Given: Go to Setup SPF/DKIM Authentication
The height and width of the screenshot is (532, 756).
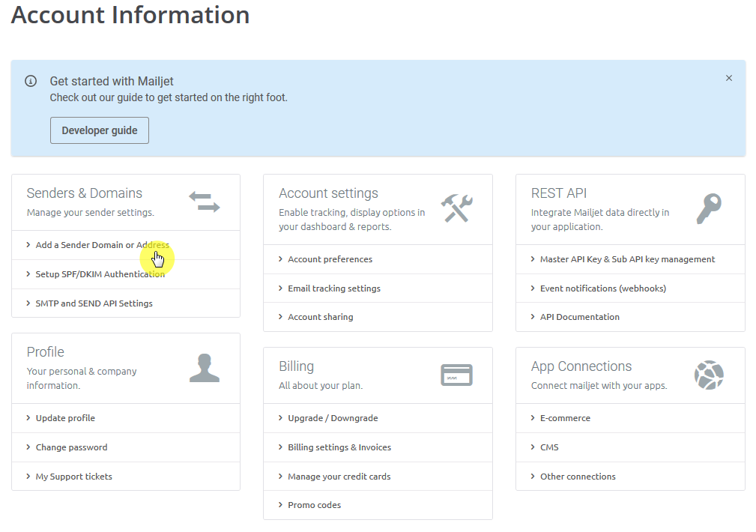Looking at the screenshot, I should pyautogui.click(x=100, y=274).
